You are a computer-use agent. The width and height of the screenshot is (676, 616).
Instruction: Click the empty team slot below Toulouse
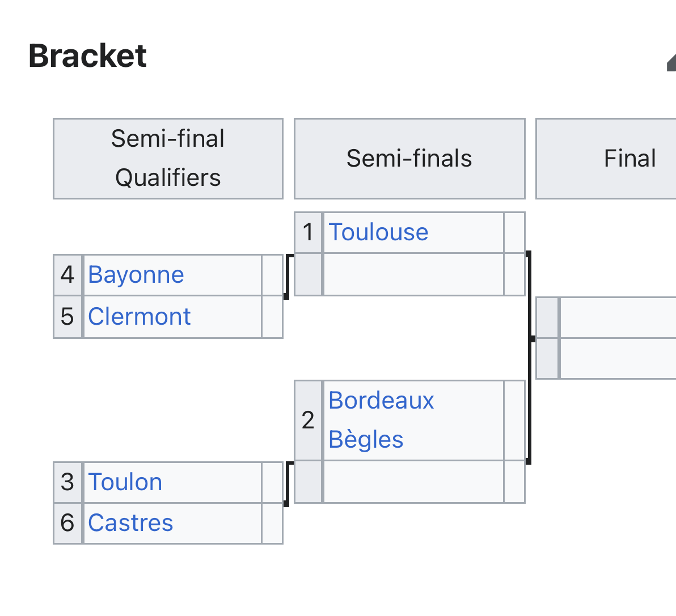pos(413,275)
